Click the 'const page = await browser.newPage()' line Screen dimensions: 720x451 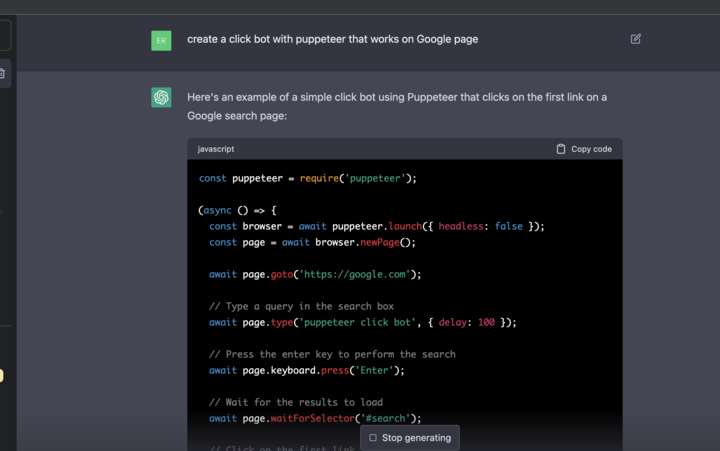point(312,242)
